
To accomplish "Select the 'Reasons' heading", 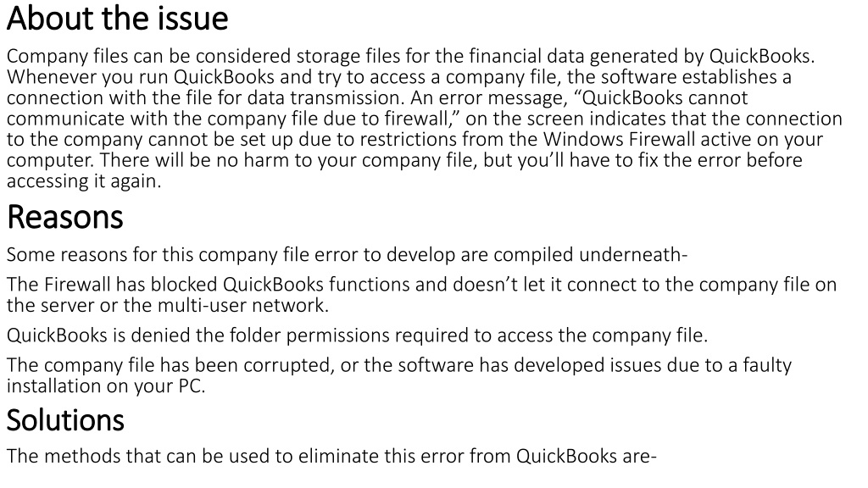I will tap(64, 217).
